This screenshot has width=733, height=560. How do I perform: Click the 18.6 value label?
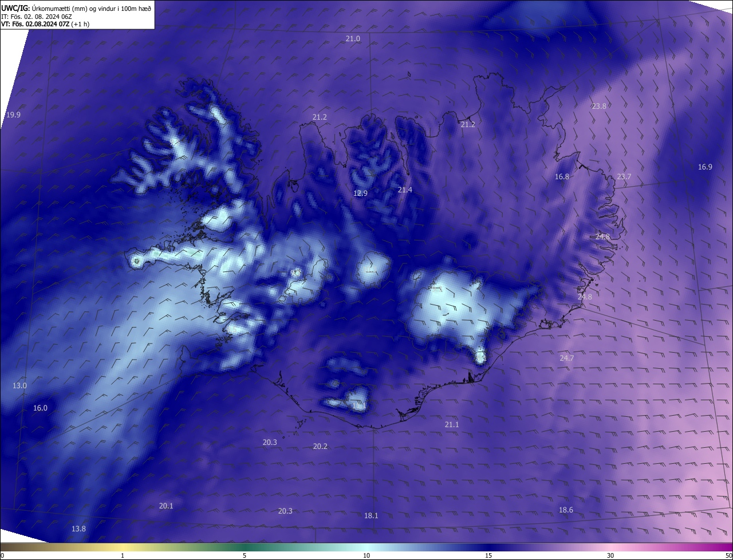pos(566,510)
